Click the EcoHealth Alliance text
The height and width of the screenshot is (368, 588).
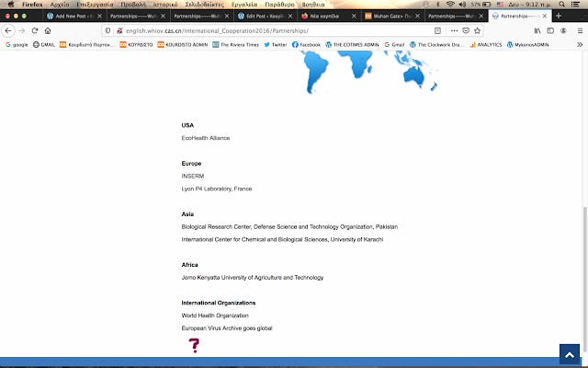click(206, 138)
